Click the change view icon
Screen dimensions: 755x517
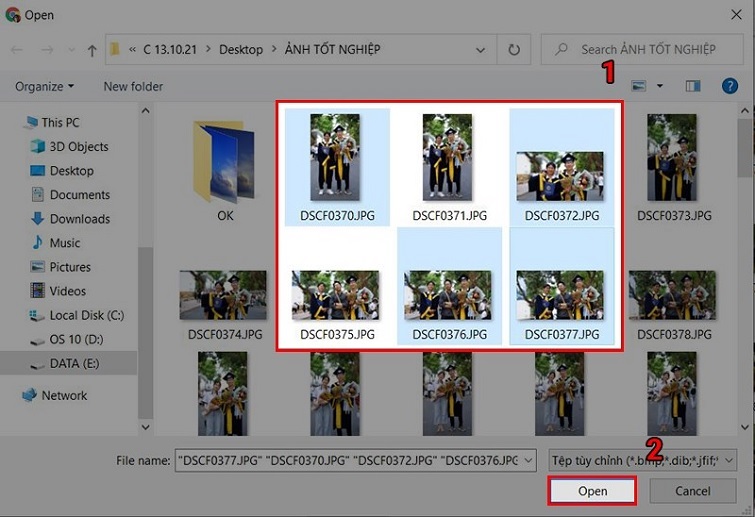pyautogui.click(x=639, y=86)
